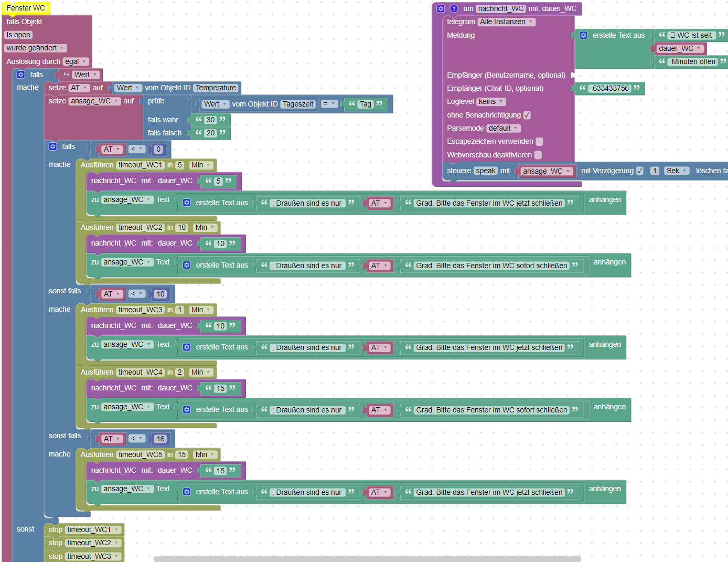Screen dimensions: 728x562
Task: Edit Chat-ID text '-633433756'
Action: click(609, 88)
